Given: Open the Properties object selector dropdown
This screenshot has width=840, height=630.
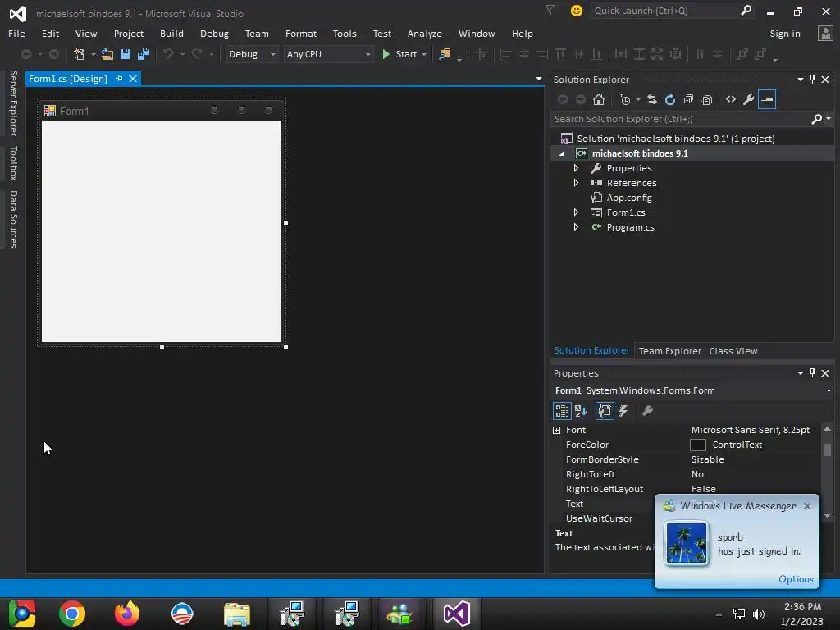Looking at the screenshot, I should pyautogui.click(x=829, y=390).
